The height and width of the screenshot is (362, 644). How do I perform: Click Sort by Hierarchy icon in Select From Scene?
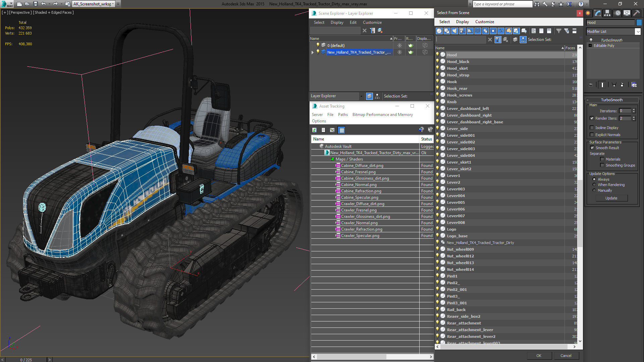coord(523,40)
